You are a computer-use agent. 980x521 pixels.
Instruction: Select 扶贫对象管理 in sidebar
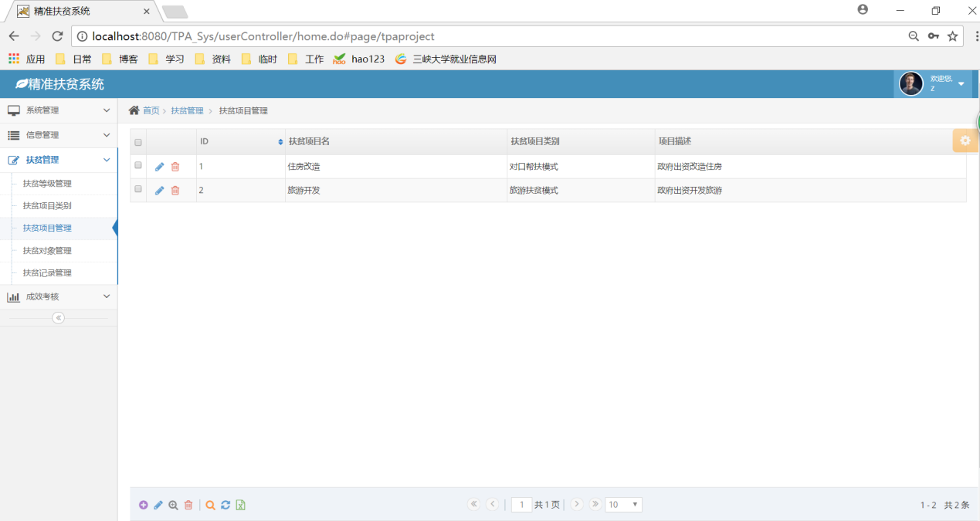(x=47, y=251)
